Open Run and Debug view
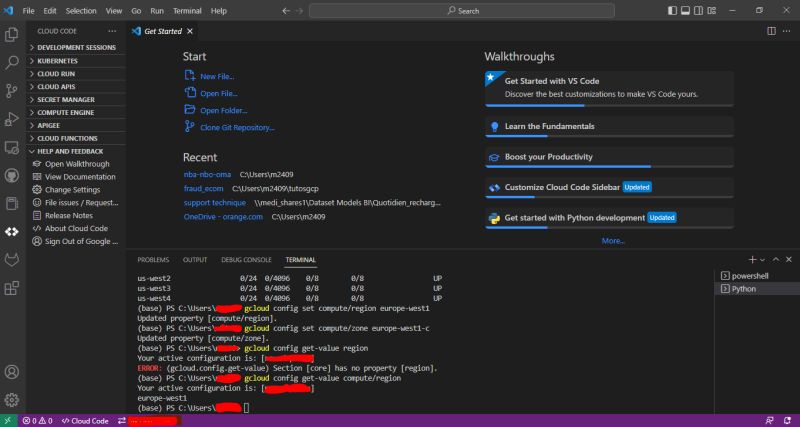 click(x=12, y=119)
